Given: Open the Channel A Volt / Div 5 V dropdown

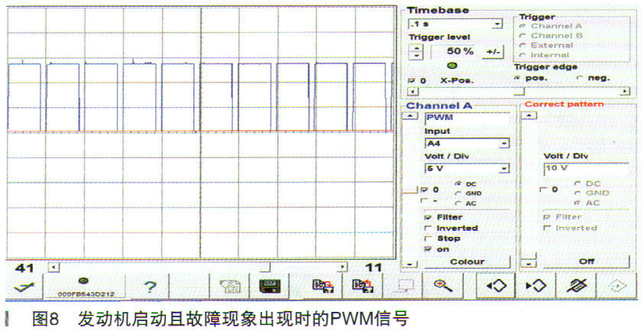Looking at the screenshot, I should [x=504, y=168].
